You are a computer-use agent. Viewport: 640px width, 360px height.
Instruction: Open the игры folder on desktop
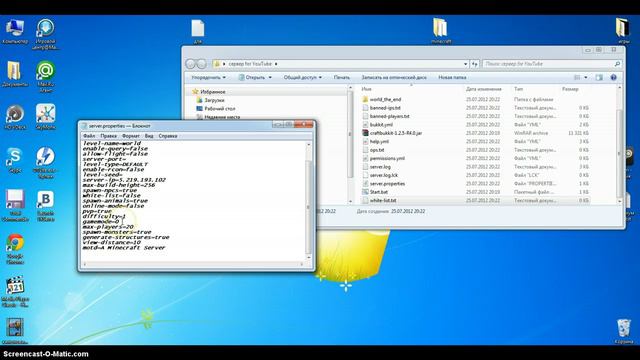coord(622,31)
